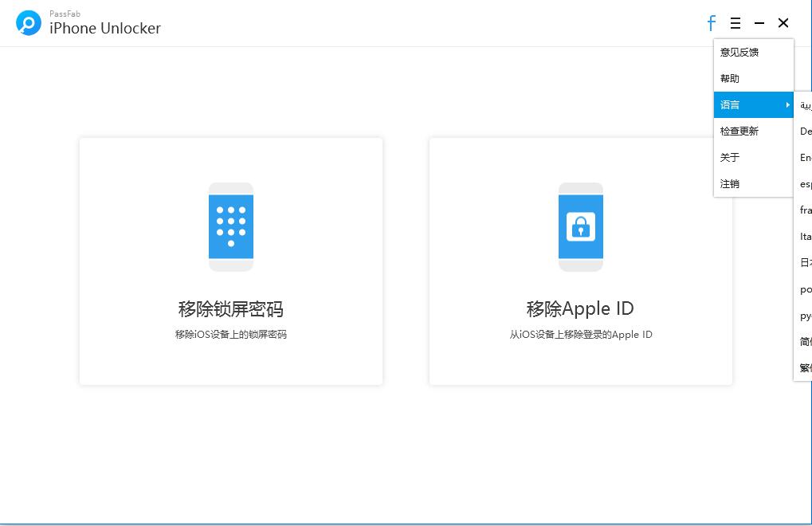Viewport: 812px width, 526px height.
Task: Select русский language option
Action: pos(803,316)
